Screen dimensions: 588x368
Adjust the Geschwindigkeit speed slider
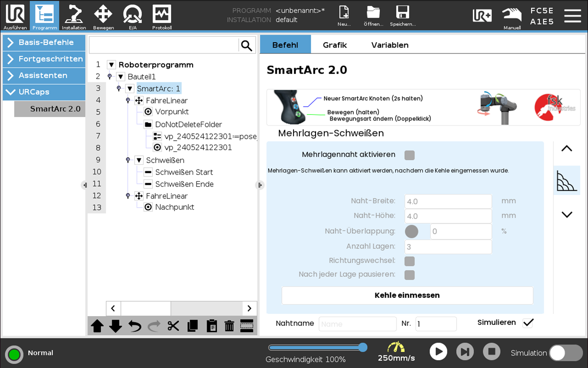click(317, 347)
